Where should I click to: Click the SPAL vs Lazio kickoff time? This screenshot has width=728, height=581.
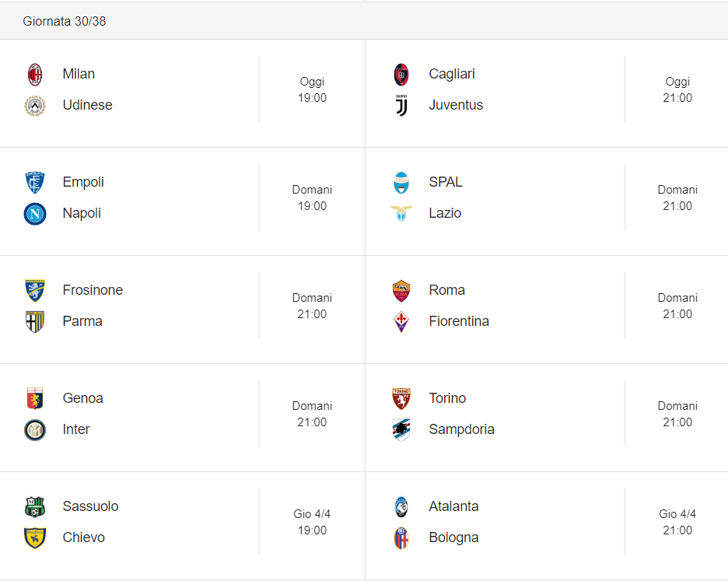pyautogui.click(x=677, y=198)
